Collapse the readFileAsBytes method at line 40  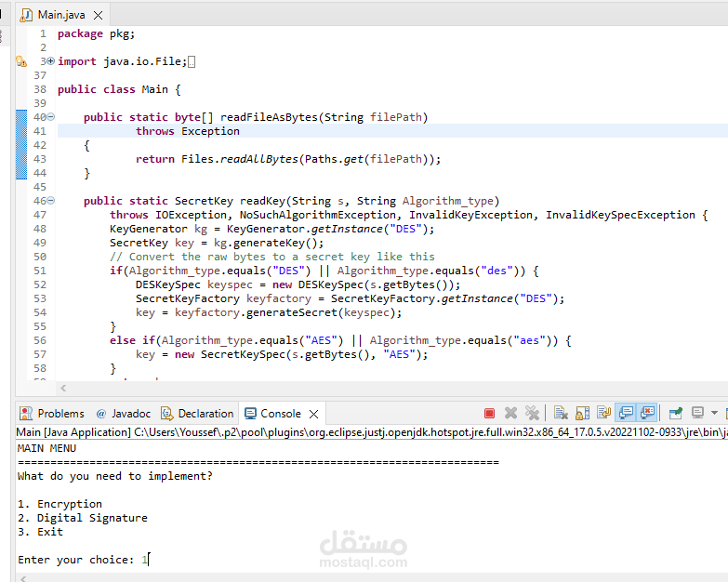pos(51,117)
